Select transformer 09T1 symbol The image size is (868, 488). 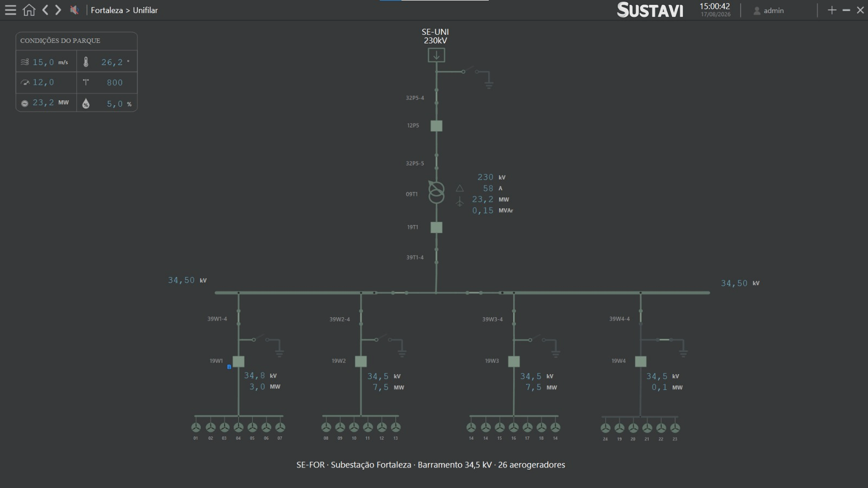point(436,192)
